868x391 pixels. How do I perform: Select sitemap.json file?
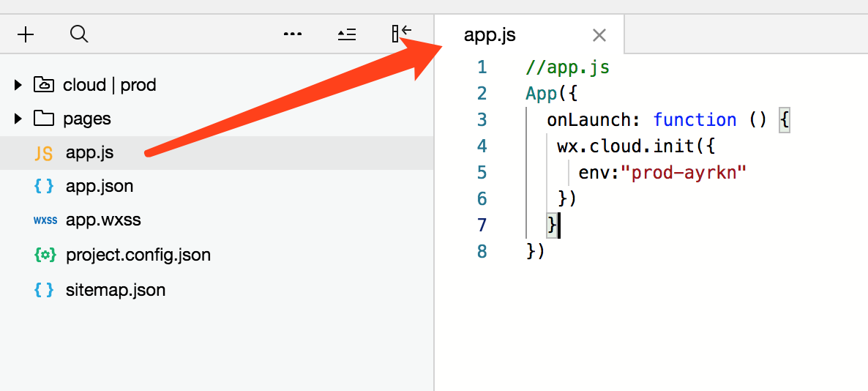(217, 290)
